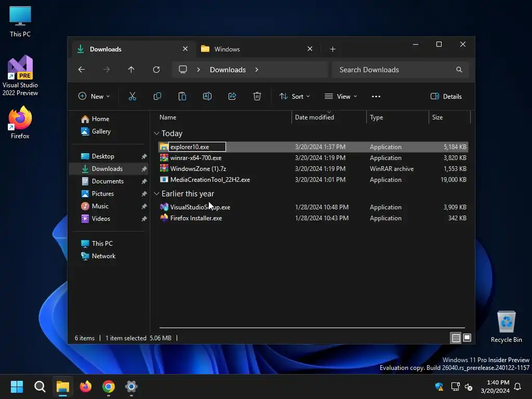Open the See more ellipsis menu

click(376, 96)
